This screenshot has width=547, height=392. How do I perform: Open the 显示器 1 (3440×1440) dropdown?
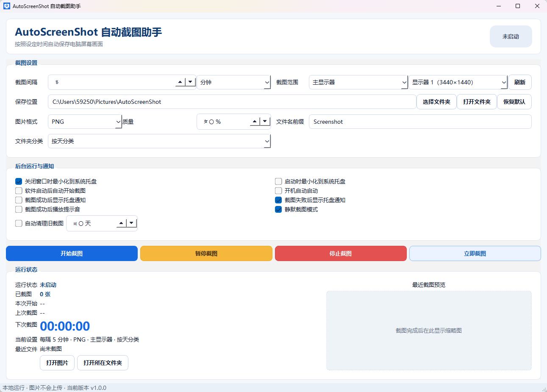coord(458,82)
